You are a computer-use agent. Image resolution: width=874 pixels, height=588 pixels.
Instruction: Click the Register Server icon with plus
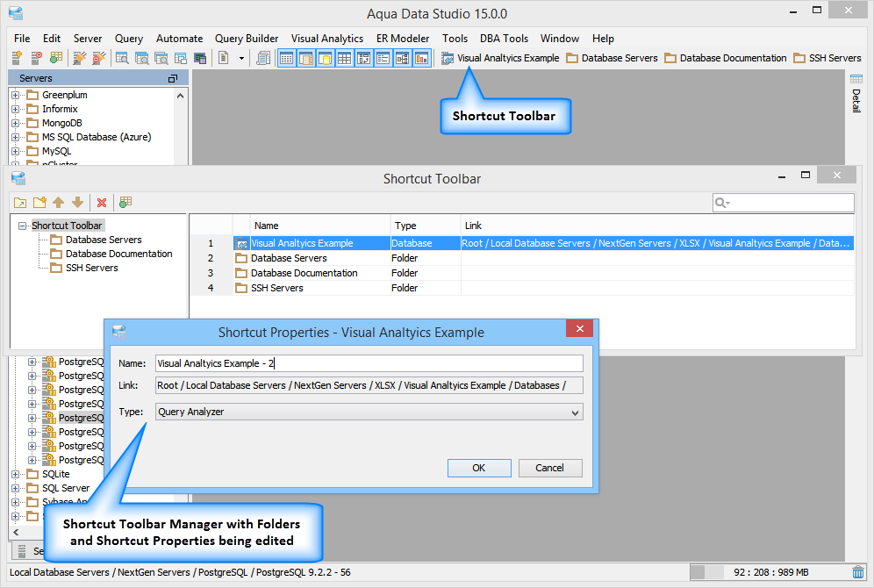point(17,58)
